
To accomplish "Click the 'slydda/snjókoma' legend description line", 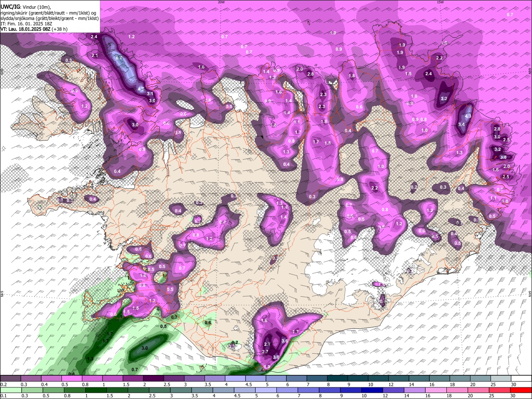I will tap(49, 18).
